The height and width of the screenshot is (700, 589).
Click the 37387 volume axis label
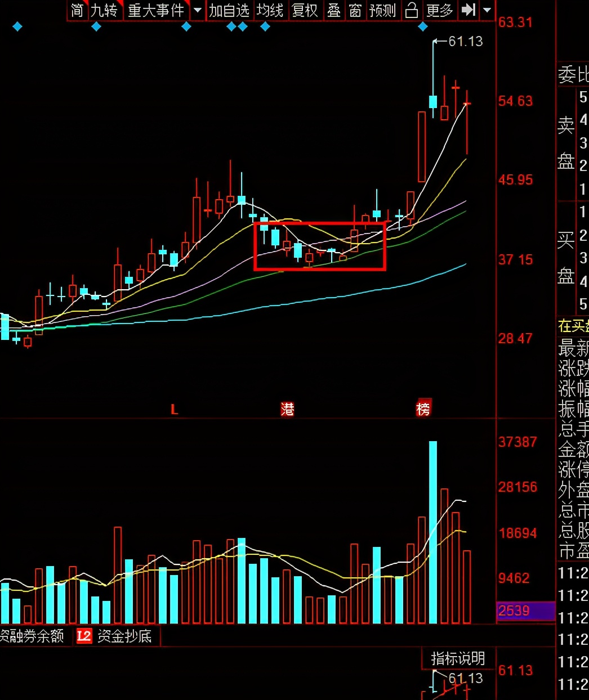tap(517, 442)
